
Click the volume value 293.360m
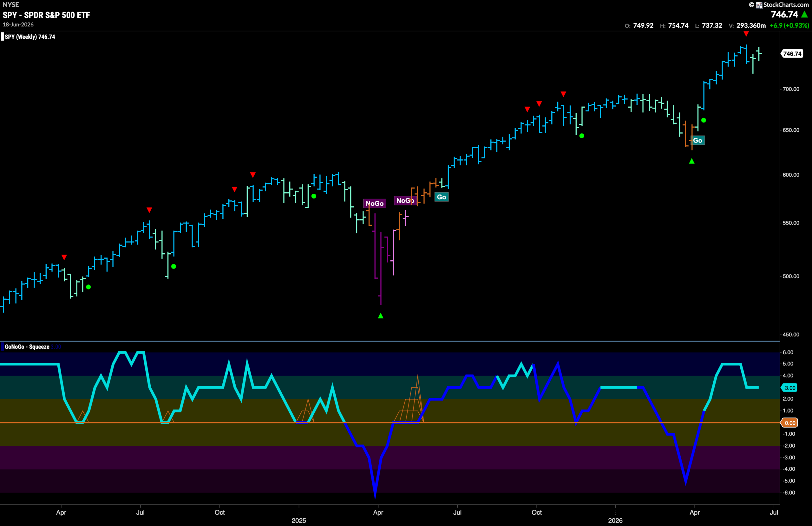point(751,26)
